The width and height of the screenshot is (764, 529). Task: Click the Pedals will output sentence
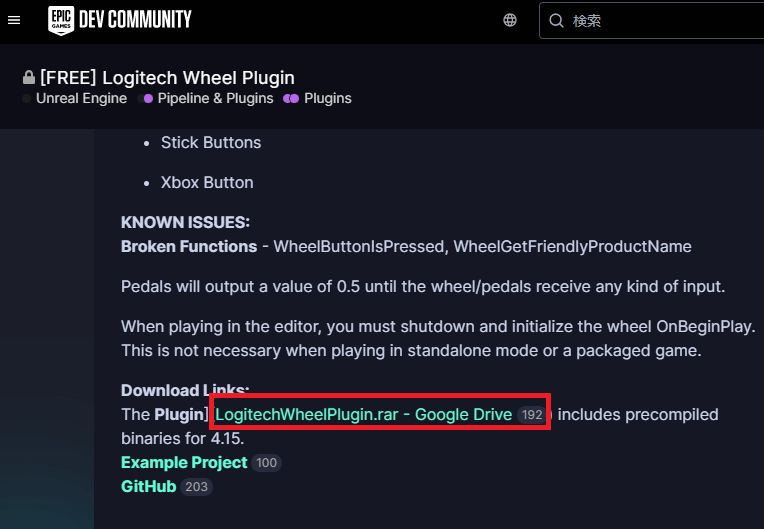[423, 286]
